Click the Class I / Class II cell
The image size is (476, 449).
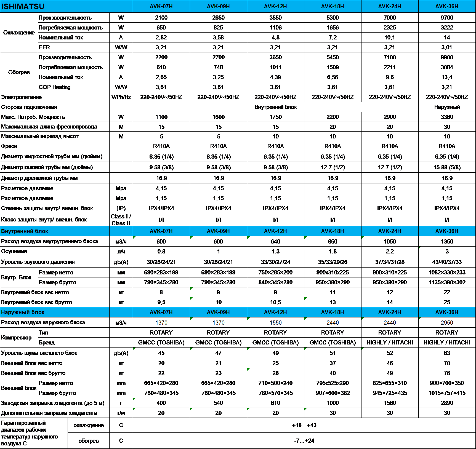pyautogui.click(x=121, y=220)
